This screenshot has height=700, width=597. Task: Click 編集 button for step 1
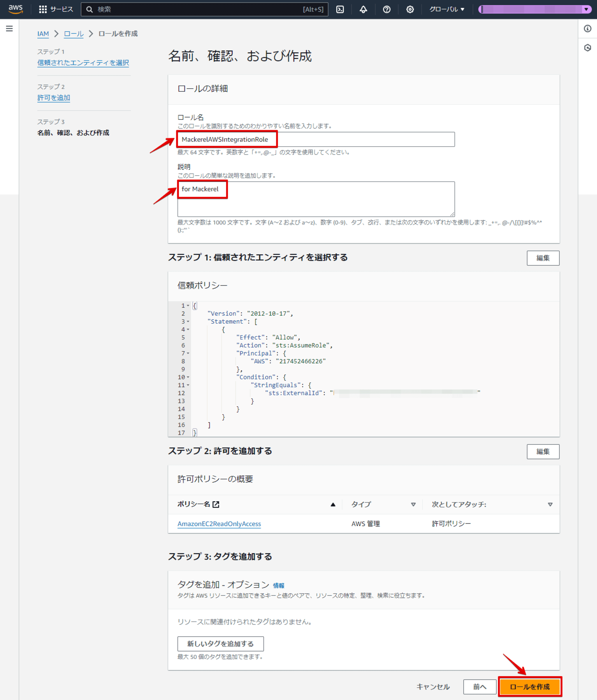coord(543,258)
